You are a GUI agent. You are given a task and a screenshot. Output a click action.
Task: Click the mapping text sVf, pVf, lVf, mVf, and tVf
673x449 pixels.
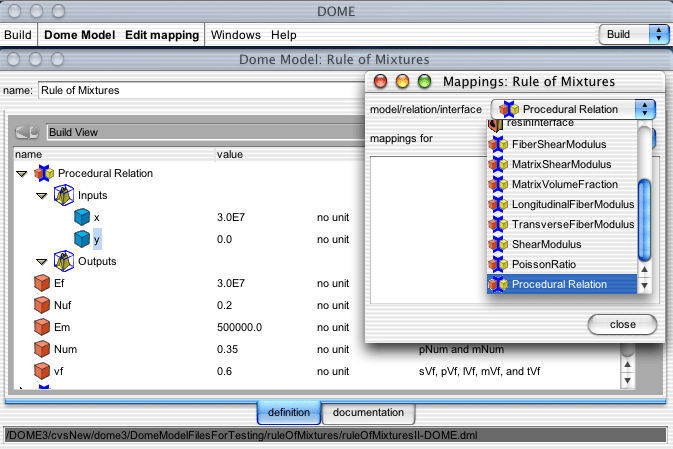[479, 371]
